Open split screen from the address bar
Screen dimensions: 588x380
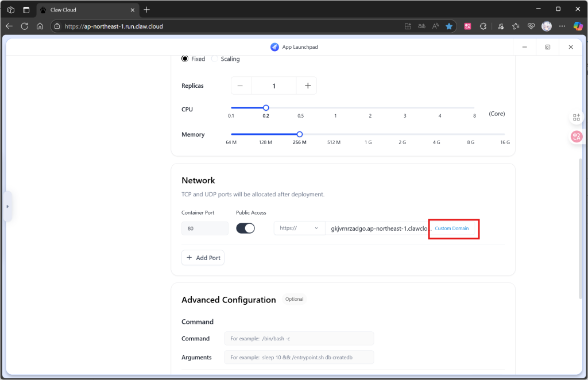tap(408, 26)
